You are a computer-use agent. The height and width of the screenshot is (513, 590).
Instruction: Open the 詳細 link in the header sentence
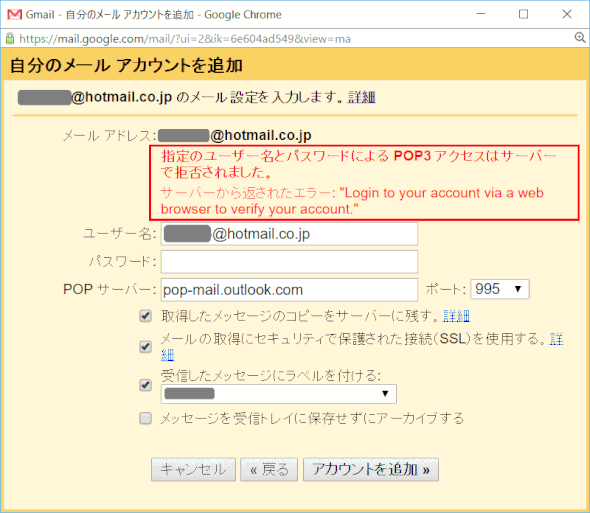pyautogui.click(x=362, y=97)
